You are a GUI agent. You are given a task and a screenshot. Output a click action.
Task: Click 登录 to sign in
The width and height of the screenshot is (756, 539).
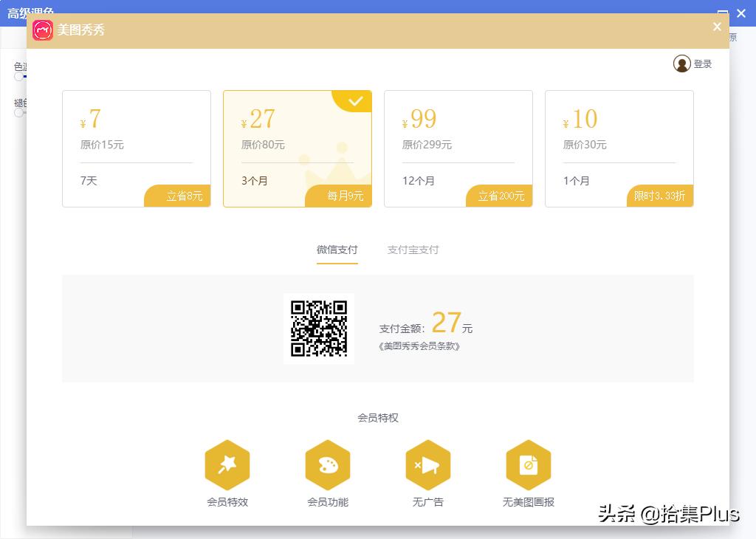(703, 63)
